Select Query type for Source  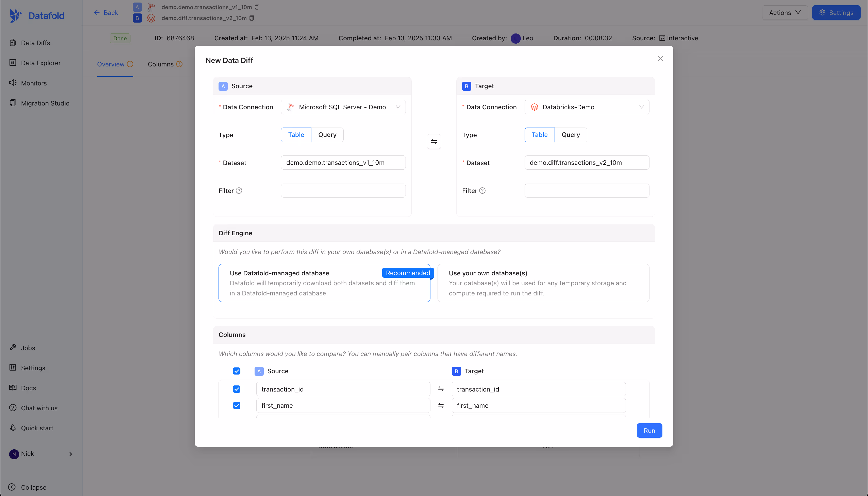pos(327,135)
